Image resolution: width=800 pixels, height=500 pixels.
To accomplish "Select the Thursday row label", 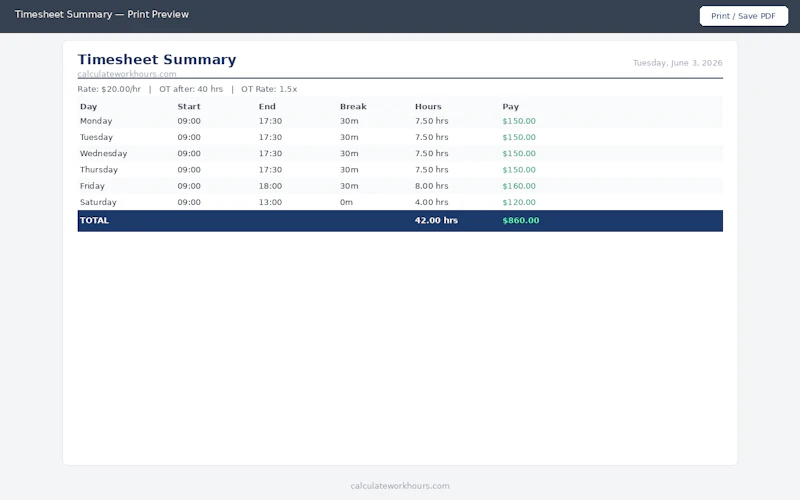I will pyautogui.click(x=99, y=170).
